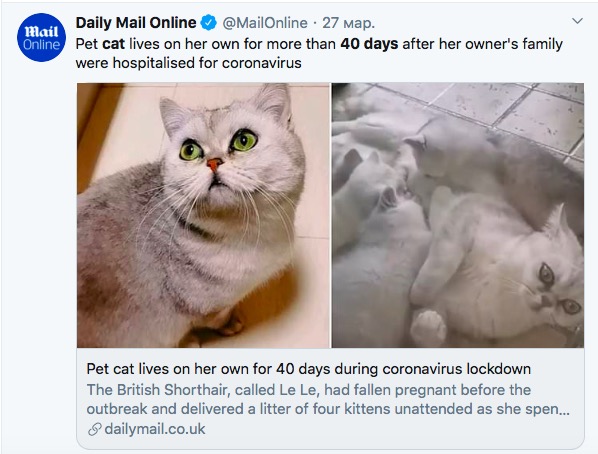Click 'Pet' at start of tweet text
This screenshot has width=598, height=454.
(x=87, y=44)
